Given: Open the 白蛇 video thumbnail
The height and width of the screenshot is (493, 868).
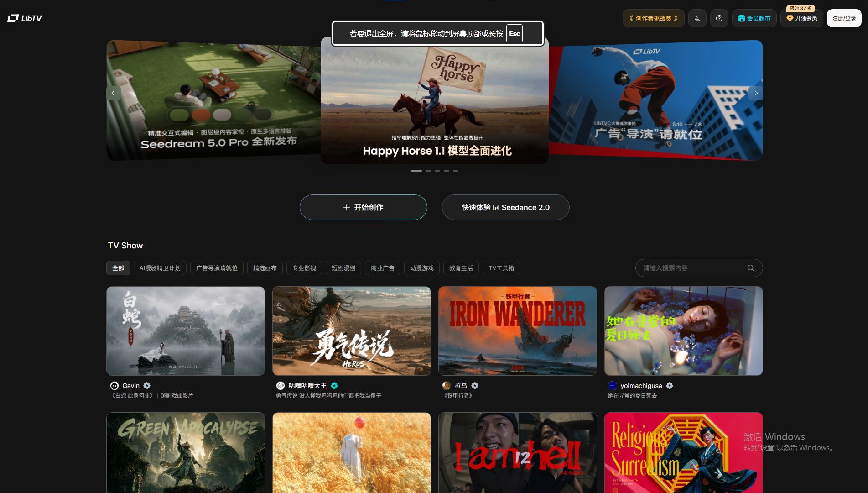Looking at the screenshot, I should (186, 331).
